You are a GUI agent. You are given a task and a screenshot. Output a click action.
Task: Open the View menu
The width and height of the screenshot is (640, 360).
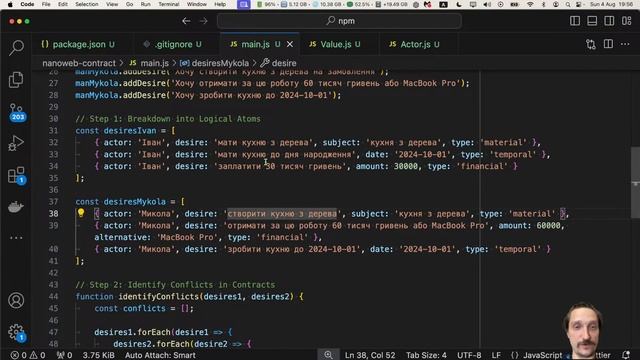tap(112, 4)
